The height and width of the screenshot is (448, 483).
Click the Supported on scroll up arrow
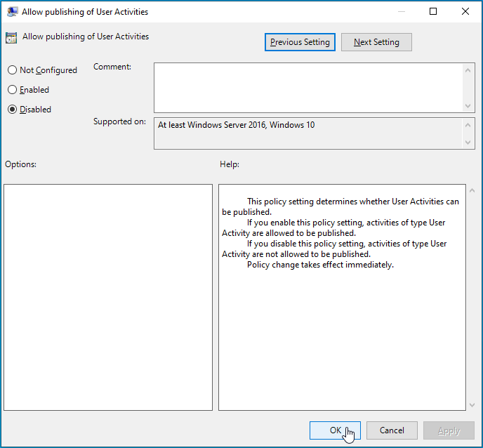469,124
